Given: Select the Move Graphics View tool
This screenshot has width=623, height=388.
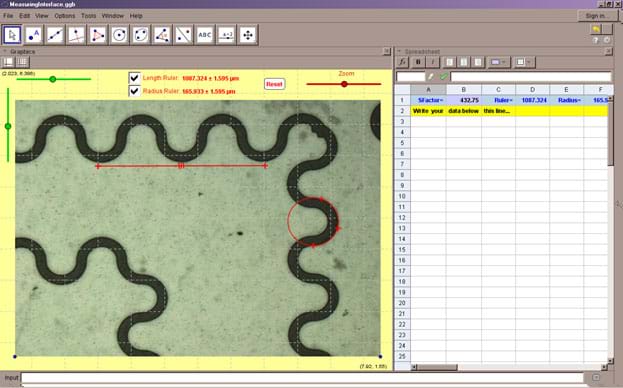Looking at the screenshot, I should tap(248, 35).
